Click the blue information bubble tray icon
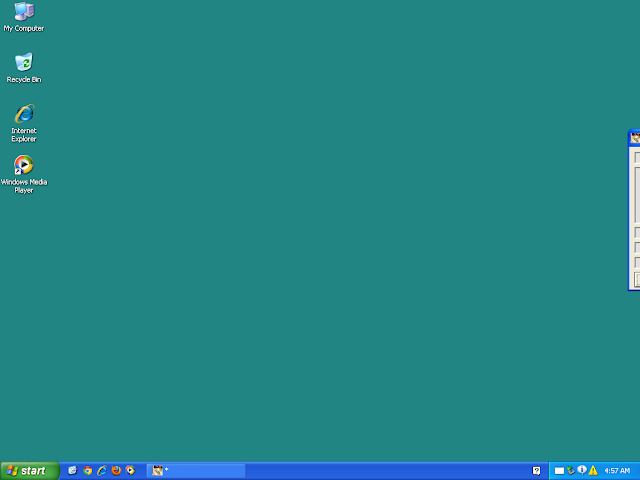Viewport: 640px width, 480px height. click(582, 470)
